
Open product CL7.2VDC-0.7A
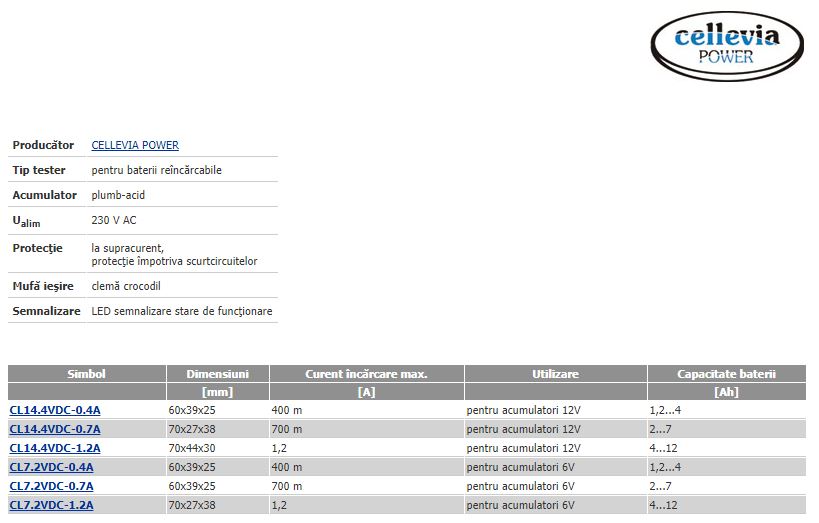coord(51,486)
